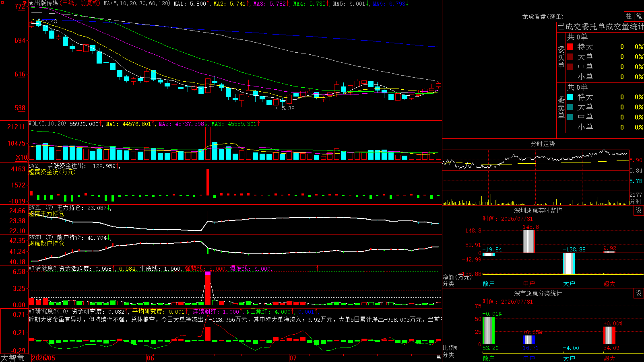Click the teal 中单 sell order swatch
644x362 pixels.
click(570, 117)
